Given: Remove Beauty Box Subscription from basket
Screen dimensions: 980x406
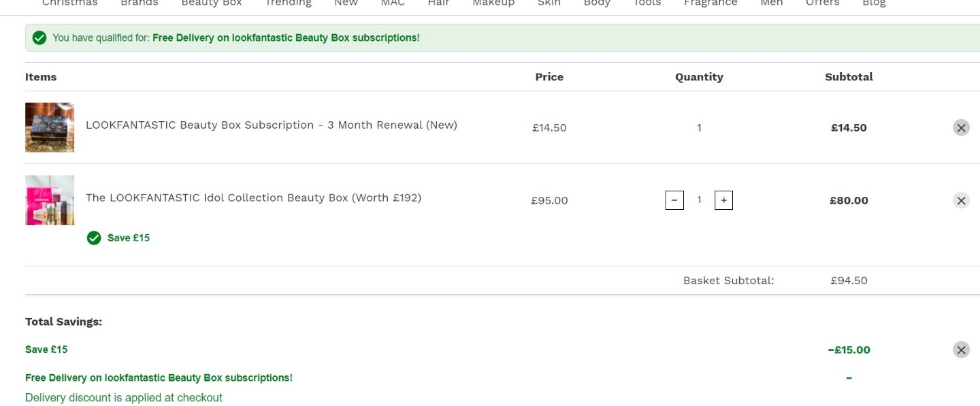Looking at the screenshot, I should click(x=961, y=127).
